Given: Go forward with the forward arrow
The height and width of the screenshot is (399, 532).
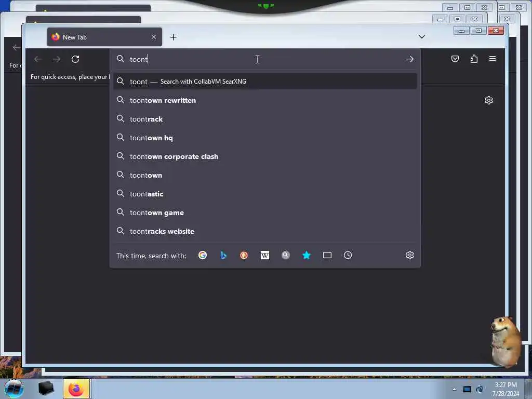Looking at the screenshot, I should pyautogui.click(x=57, y=59).
